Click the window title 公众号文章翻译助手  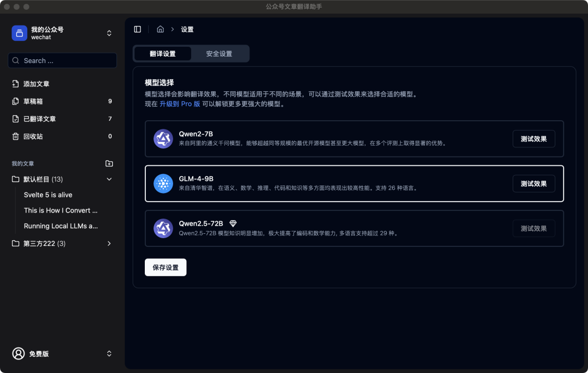click(294, 7)
